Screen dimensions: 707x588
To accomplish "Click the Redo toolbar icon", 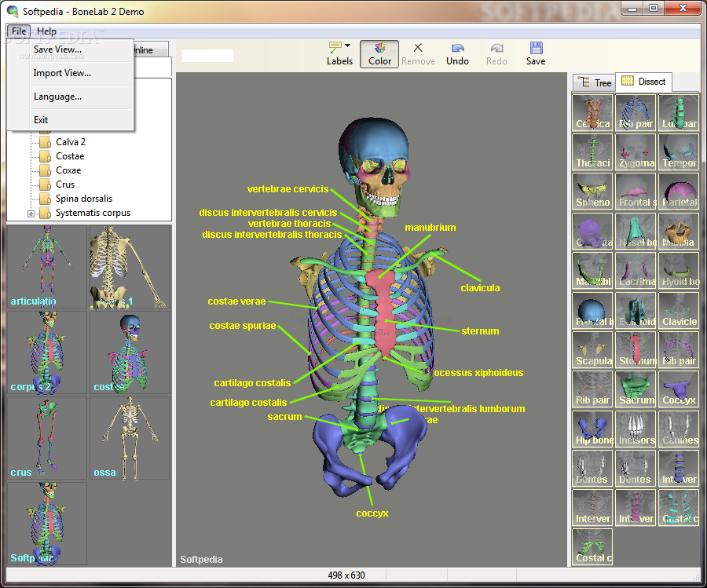I will (496, 54).
